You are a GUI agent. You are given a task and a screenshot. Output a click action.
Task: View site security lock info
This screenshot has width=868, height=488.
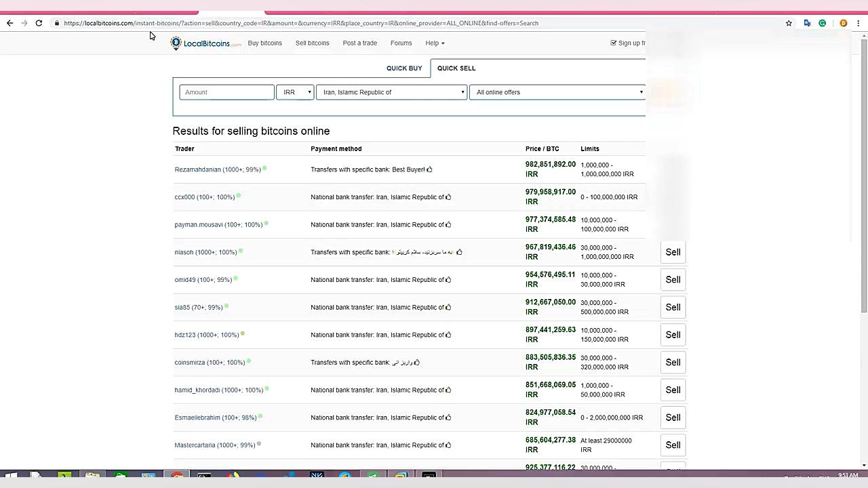(57, 23)
